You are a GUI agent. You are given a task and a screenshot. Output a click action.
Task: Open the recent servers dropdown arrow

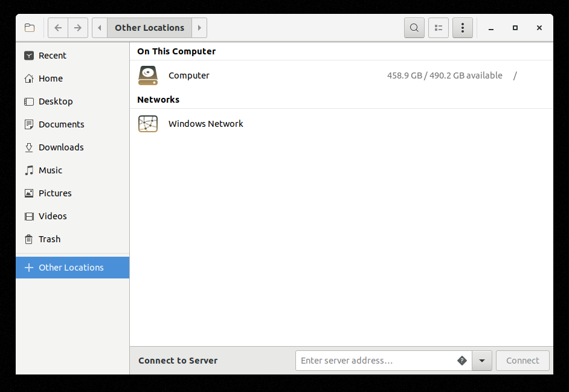coord(482,361)
